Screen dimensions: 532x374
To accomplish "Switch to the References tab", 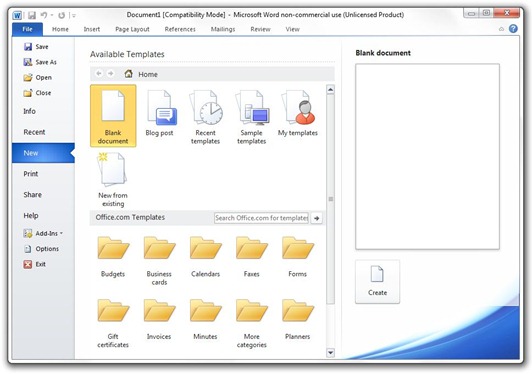I will [180, 29].
